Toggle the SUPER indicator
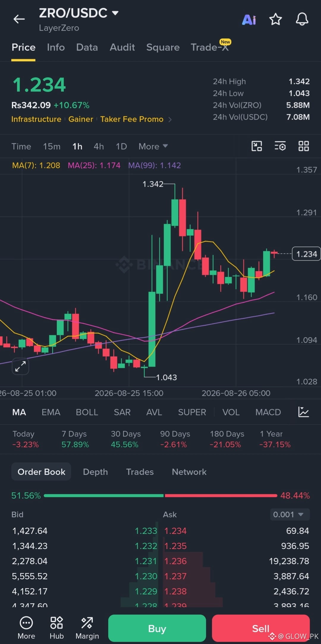The width and height of the screenshot is (321, 644). point(192,412)
